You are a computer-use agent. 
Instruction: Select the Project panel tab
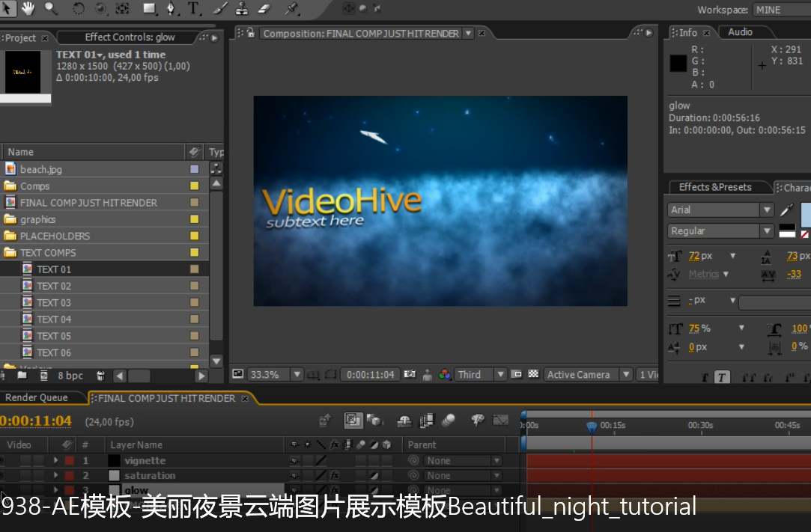pyautogui.click(x=21, y=37)
